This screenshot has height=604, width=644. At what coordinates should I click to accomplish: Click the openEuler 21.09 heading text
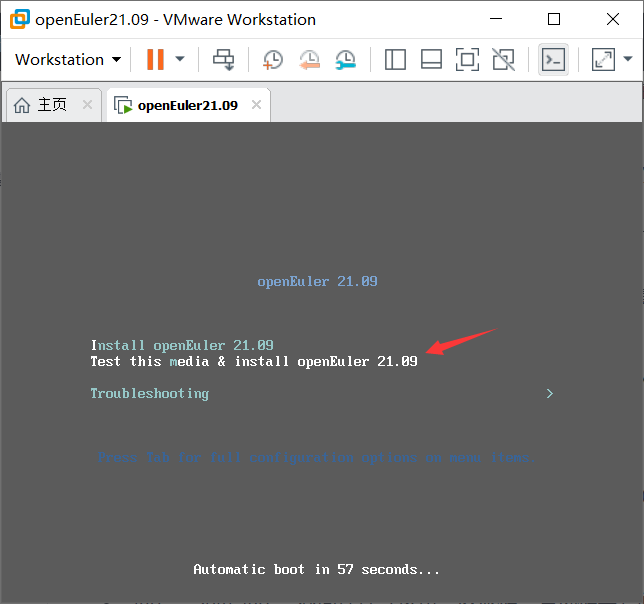(317, 282)
